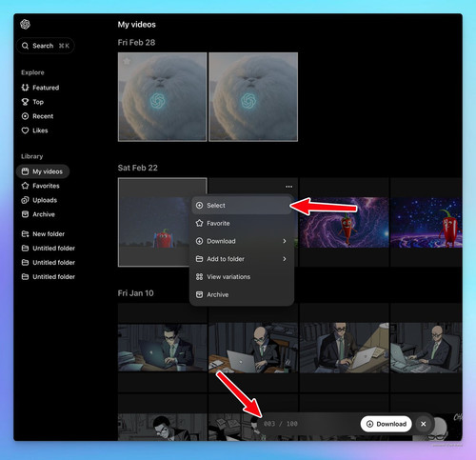Viewport: 476px width, 460px height.
Task: Click the Likes heart icon
Action: [x=25, y=130]
